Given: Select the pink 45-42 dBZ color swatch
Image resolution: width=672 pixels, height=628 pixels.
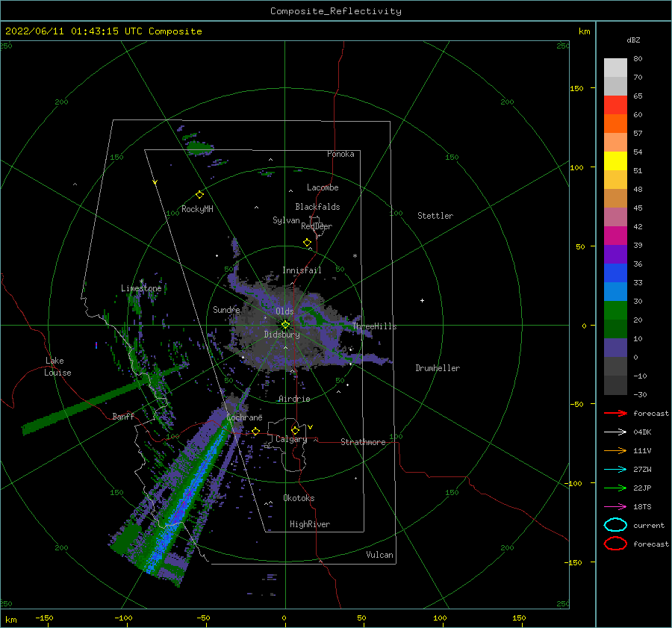Looking at the screenshot, I should tap(615, 217).
